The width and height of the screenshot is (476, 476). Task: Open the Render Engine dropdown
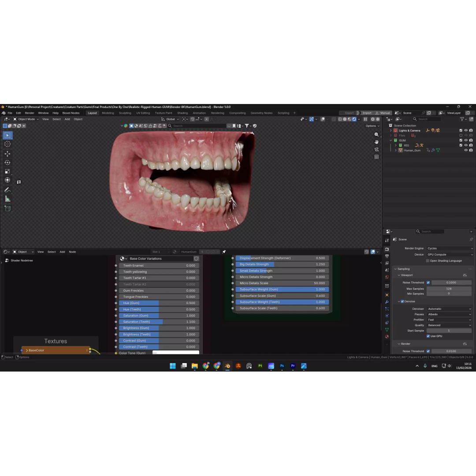[x=450, y=248]
